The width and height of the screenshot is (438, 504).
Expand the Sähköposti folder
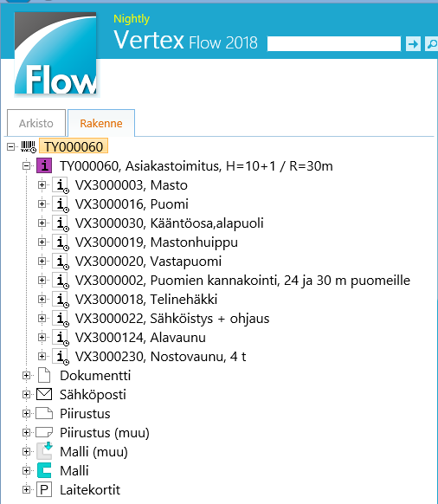click(x=26, y=394)
